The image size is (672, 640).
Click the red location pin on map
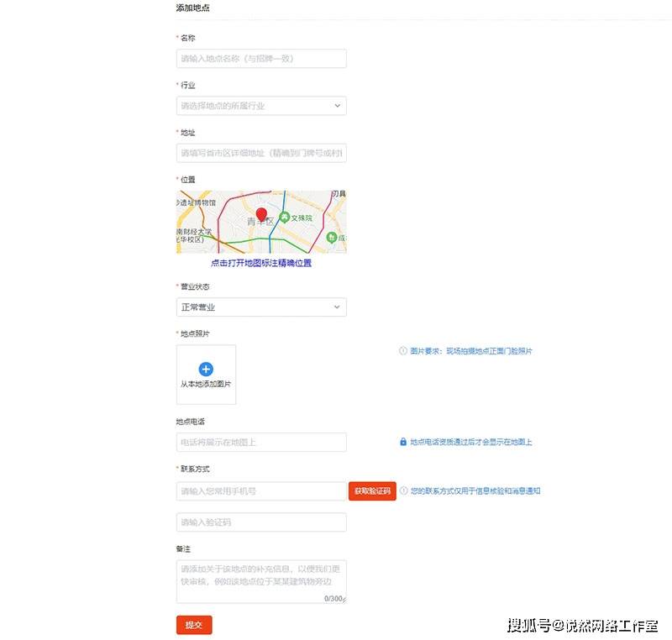coord(261,213)
